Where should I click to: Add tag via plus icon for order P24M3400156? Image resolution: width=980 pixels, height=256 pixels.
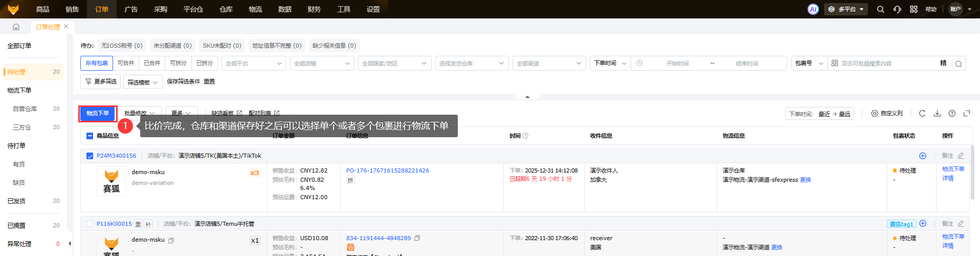click(x=923, y=156)
